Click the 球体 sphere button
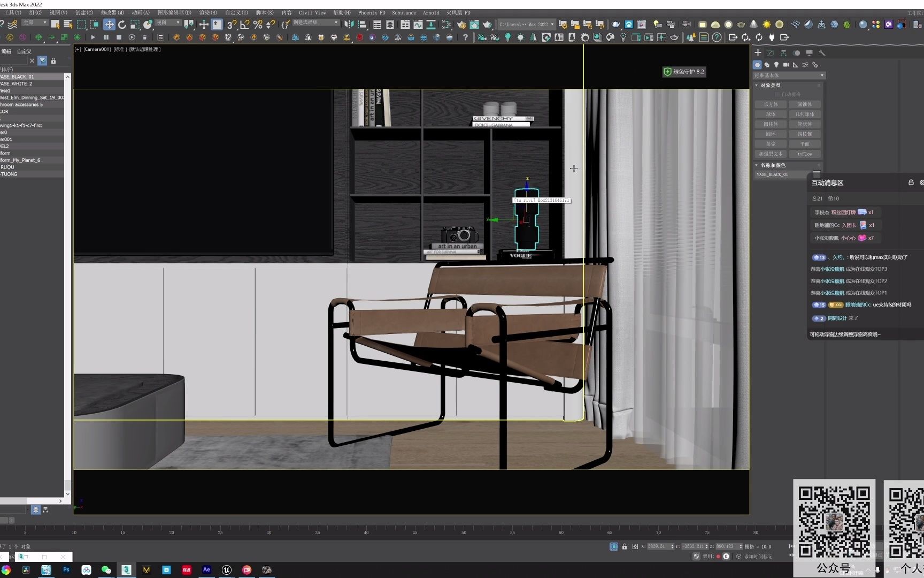This screenshot has height=578, width=924. (771, 114)
